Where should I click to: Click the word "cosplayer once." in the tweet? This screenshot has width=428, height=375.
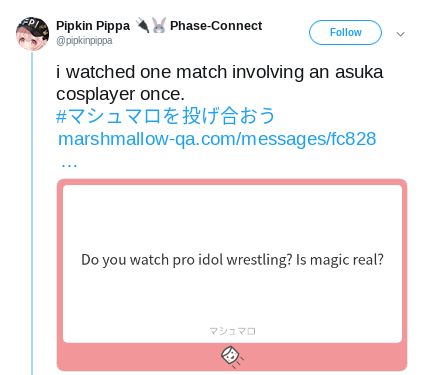tap(120, 94)
